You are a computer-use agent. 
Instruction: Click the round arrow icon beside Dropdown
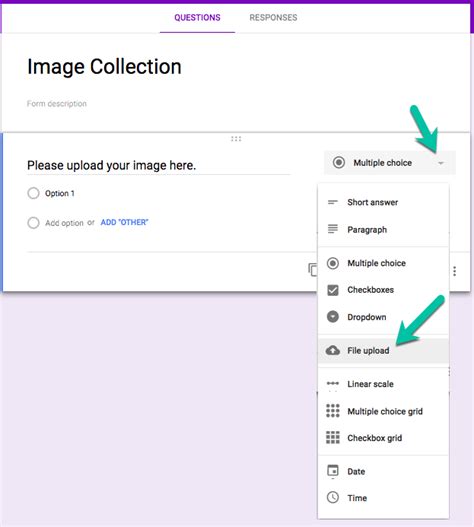pos(333,317)
